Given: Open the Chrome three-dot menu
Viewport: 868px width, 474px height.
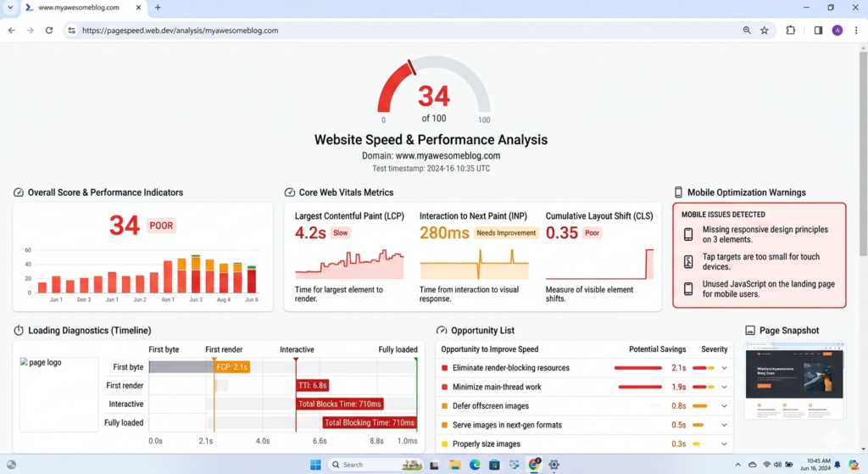Looking at the screenshot, I should [856, 31].
